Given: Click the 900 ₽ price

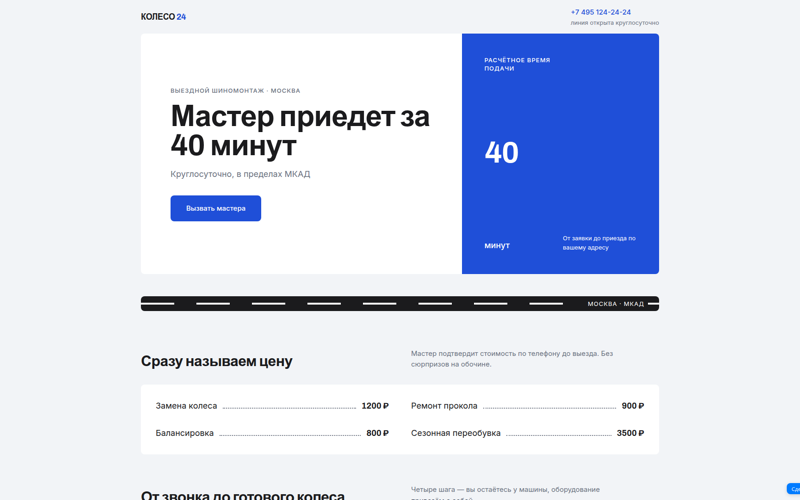Looking at the screenshot, I should tap(633, 406).
